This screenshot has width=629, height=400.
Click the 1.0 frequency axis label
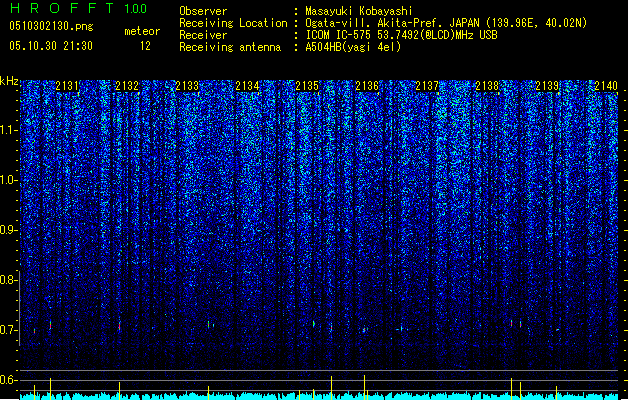tap(8, 180)
